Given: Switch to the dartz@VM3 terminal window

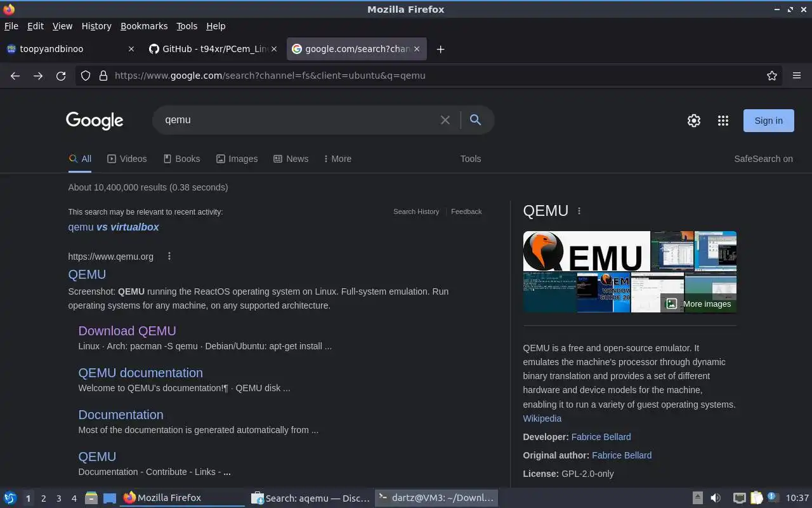Looking at the screenshot, I should coord(436,498).
